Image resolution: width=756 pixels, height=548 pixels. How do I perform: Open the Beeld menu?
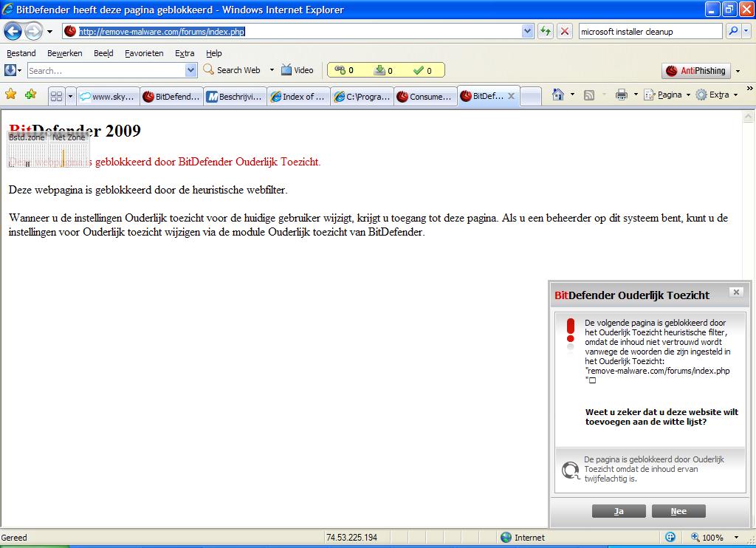point(103,53)
